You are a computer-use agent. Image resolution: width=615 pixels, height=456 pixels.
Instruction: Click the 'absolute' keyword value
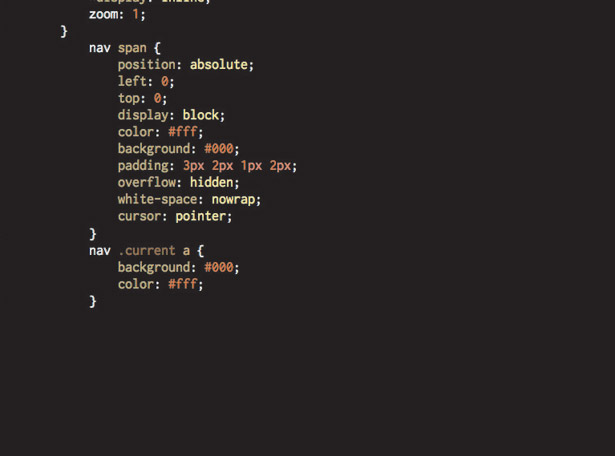[x=218, y=65]
